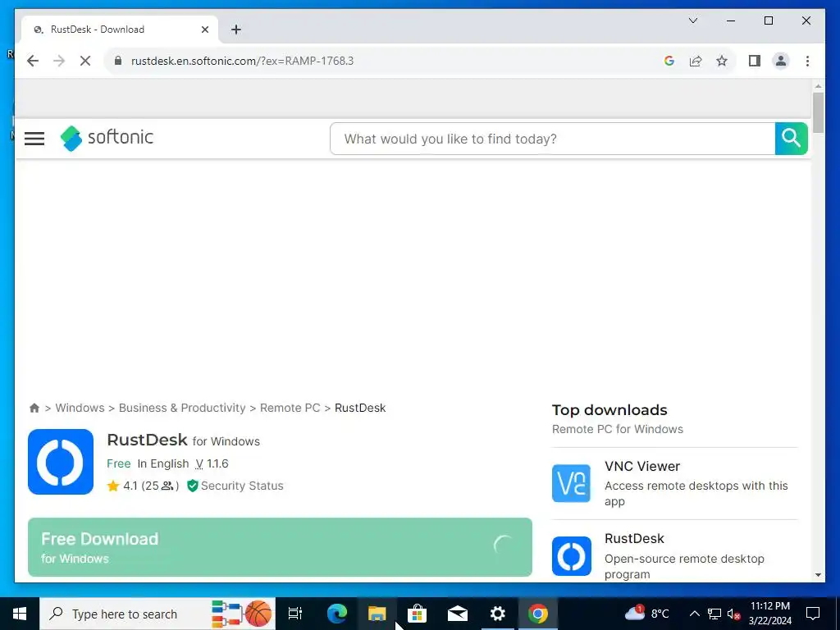Open VNC Viewer icon in Top downloads
This screenshot has width=840, height=630.
pos(571,483)
